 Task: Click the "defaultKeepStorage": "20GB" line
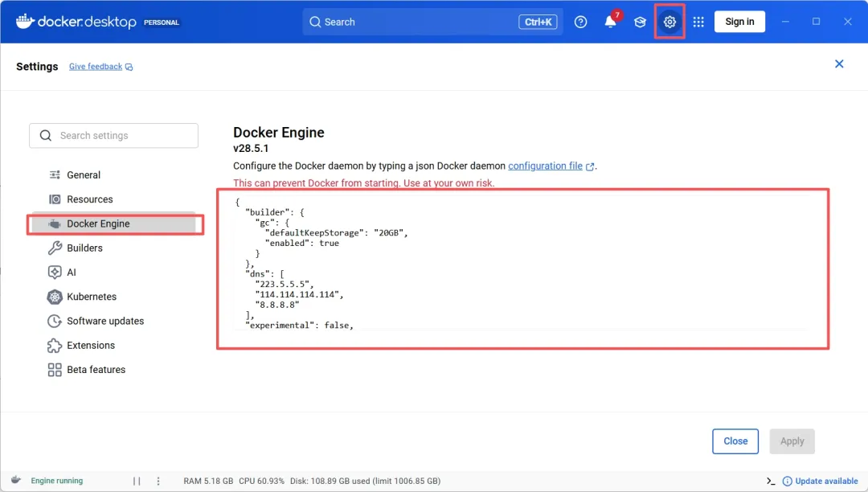337,233
